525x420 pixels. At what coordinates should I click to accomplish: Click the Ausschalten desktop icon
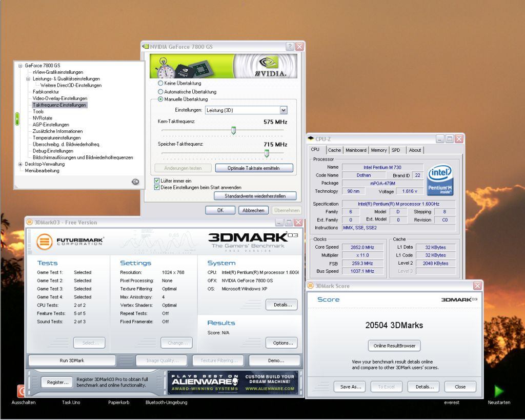pyautogui.click(x=21, y=391)
